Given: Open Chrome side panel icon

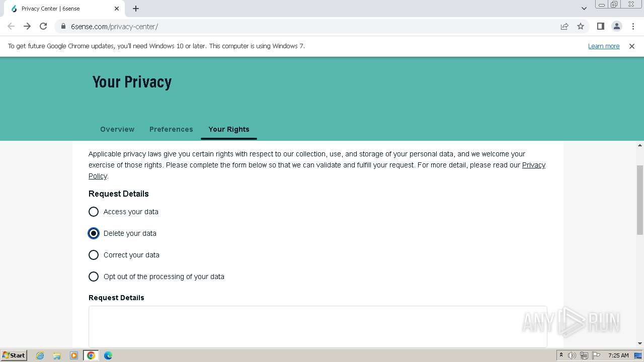Looking at the screenshot, I should coord(600,26).
